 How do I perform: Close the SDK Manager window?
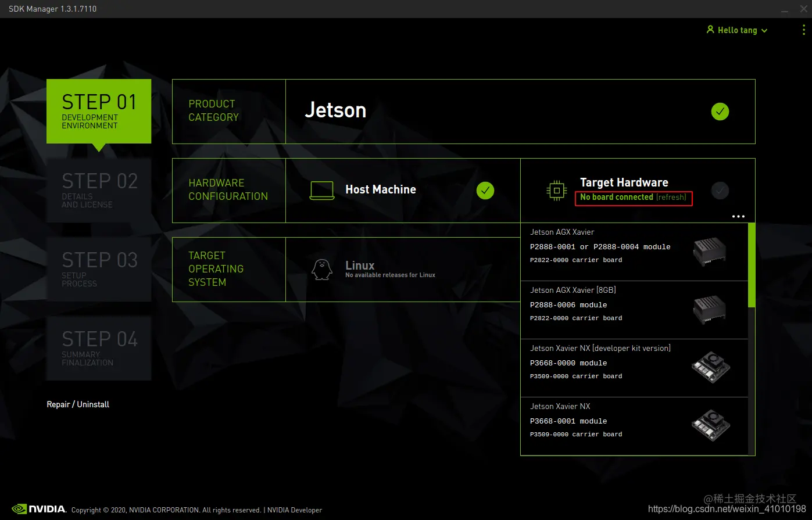[804, 9]
